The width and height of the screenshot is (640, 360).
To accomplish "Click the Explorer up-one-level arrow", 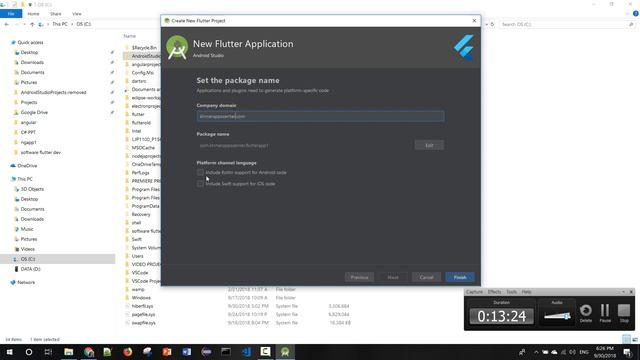I will [x=32, y=24].
